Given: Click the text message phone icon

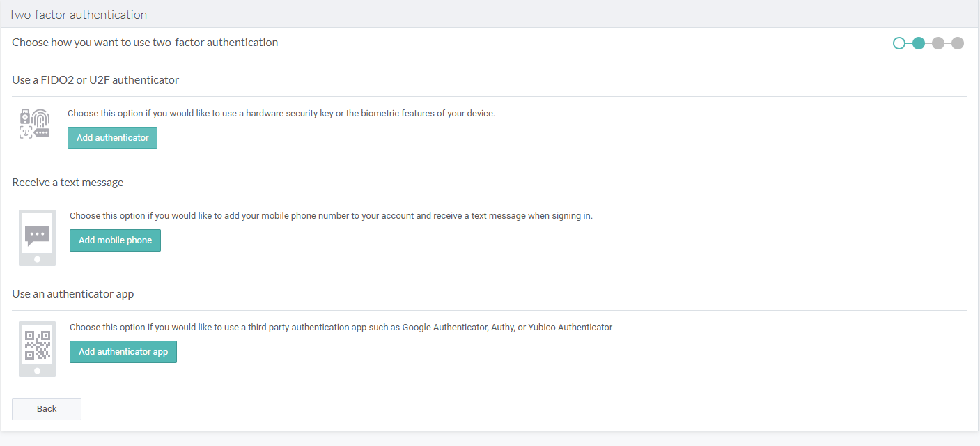Looking at the screenshot, I should [37, 238].
